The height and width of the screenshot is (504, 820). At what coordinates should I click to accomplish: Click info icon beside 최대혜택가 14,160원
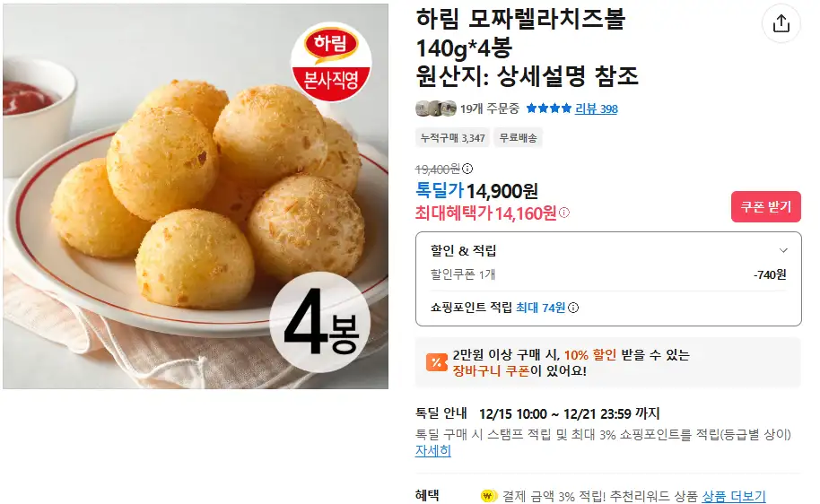(564, 213)
